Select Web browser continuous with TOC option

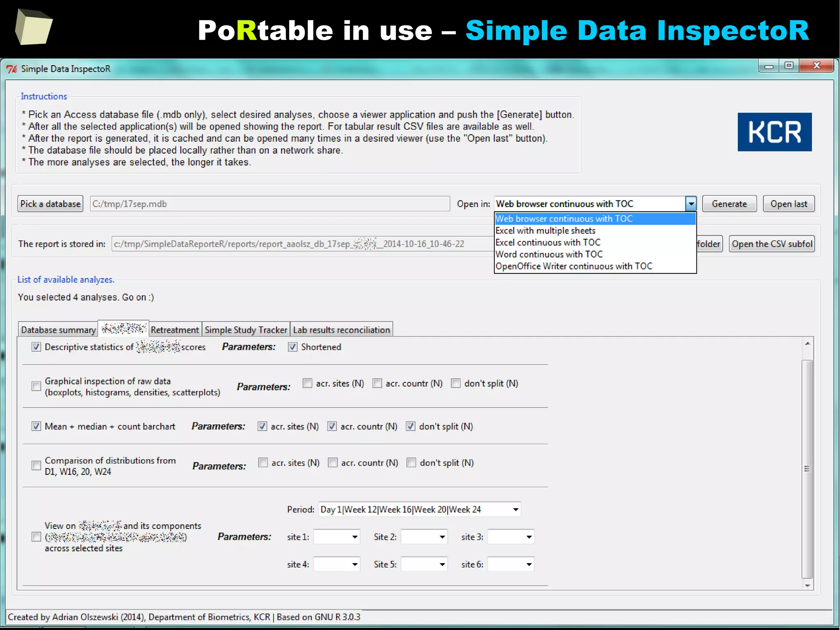click(x=595, y=219)
